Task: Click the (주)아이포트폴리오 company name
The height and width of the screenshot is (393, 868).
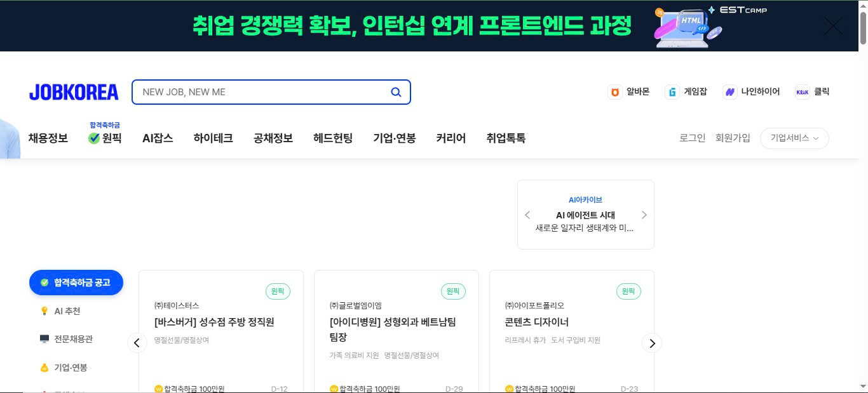Action: point(534,305)
